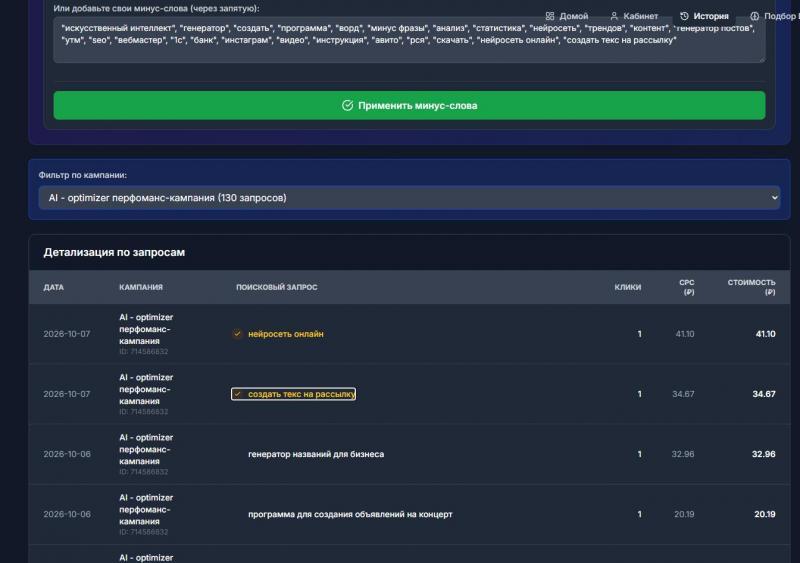Click cost value 32.96 in bold
This screenshot has height=563, width=800.
pyautogui.click(x=763, y=454)
